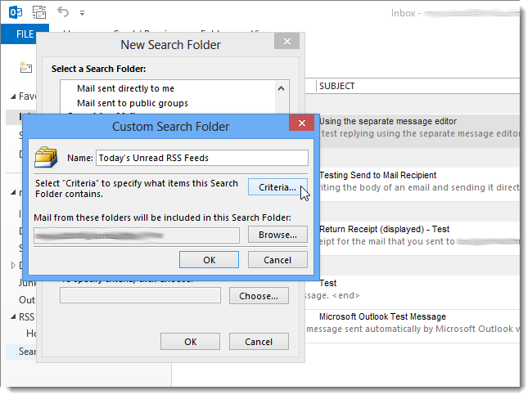The height and width of the screenshot is (399, 532).
Task: Click Cancel in New Search Folder dialog
Action: (x=259, y=342)
